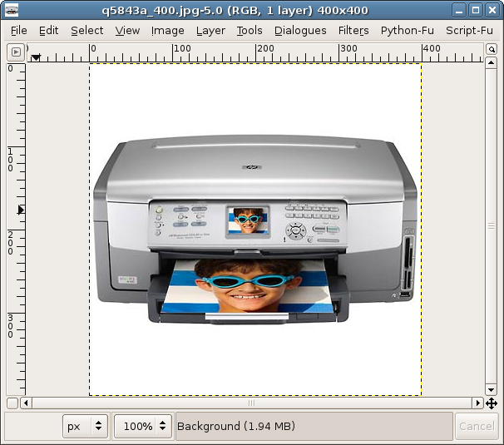The height and width of the screenshot is (445, 504).
Task: Open the Layer menu
Action: click(x=210, y=31)
